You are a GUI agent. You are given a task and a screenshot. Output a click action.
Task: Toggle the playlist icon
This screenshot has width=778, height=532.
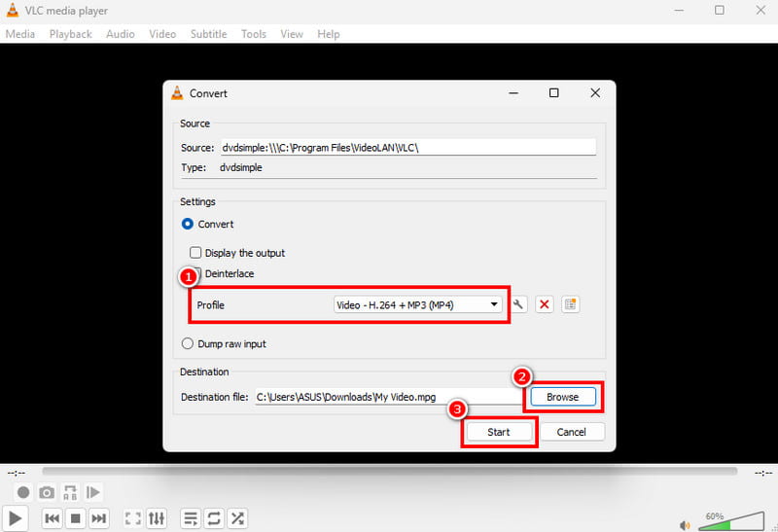click(x=191, y=518)
